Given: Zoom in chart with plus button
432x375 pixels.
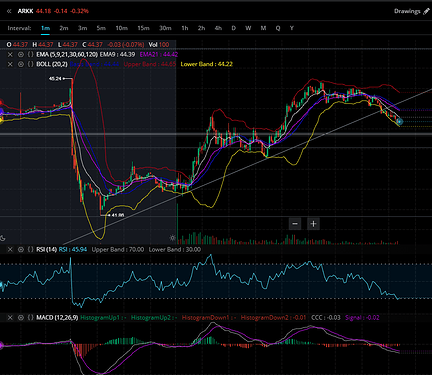Looking at the screenshot, I should coord(313,224).
